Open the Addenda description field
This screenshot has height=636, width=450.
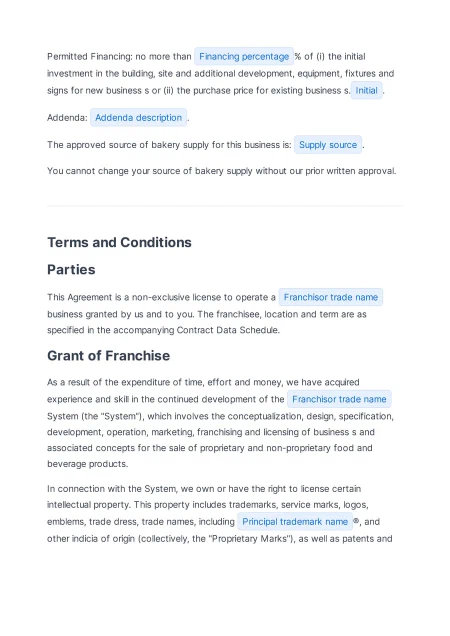point(138,118)
